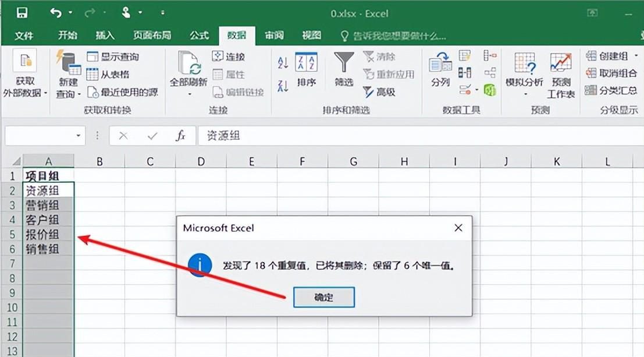Click 高级 filter button
The height and width of the screenshot is (357, 644).
click(x=379, y=92)
